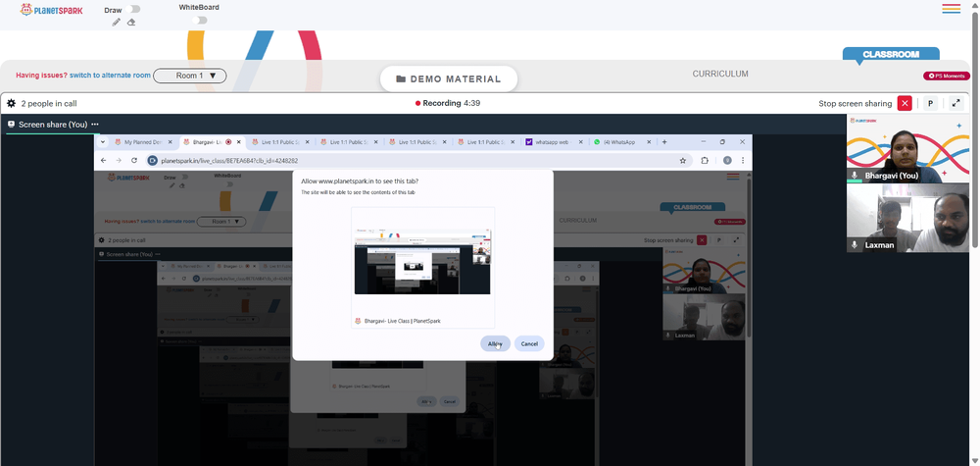Bookmark page with star icon in shared browser
This screenshot has width=980, height=466.
pos(683,161)
